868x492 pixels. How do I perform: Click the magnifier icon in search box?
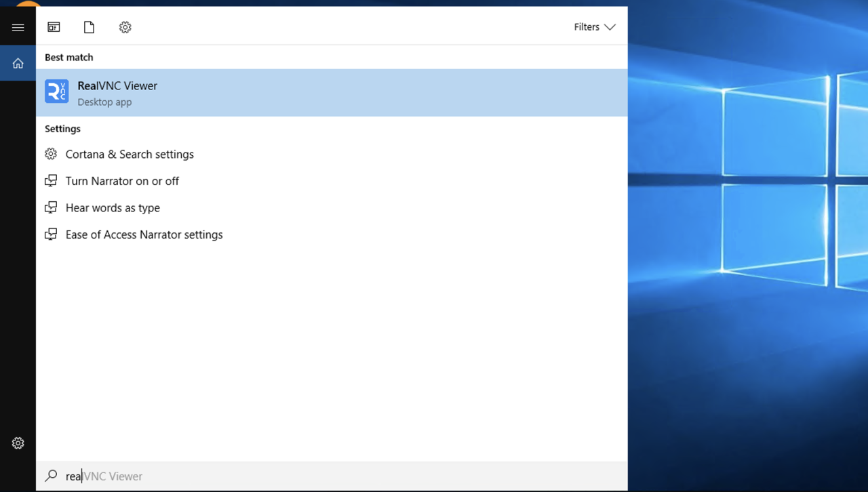point(51,476)
